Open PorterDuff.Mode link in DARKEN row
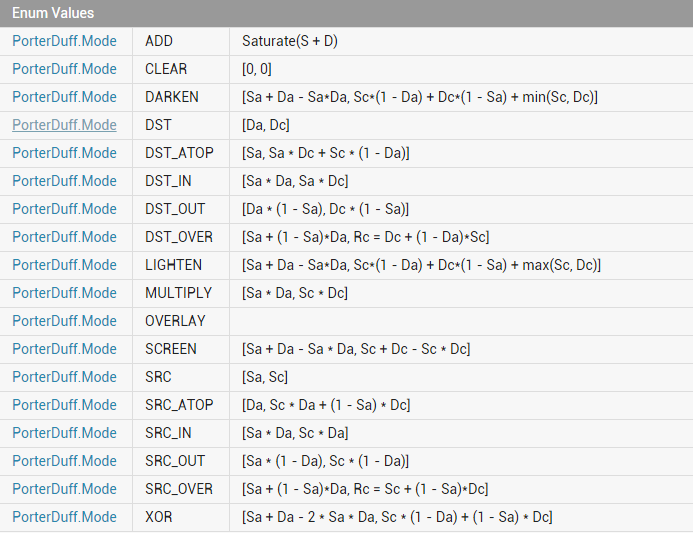The width and height of the screenshot is (693, 533). [x=65, y=97]
